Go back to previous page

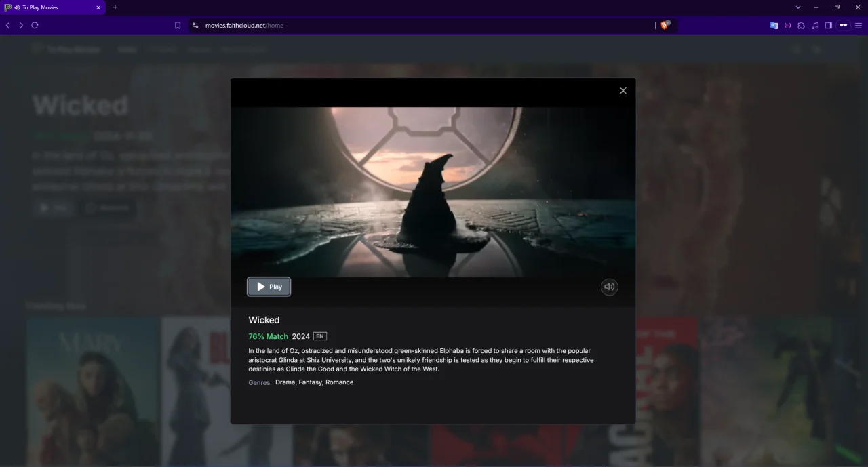coord(8,25)
